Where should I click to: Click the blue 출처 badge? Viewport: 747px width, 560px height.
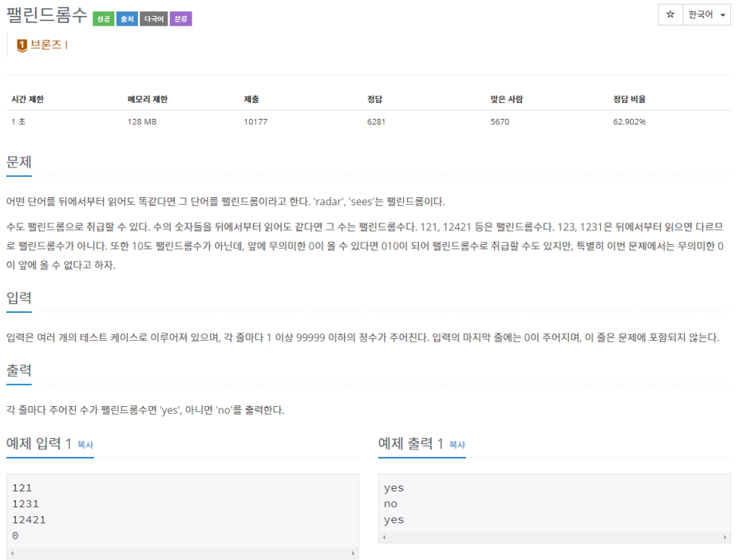(127, 19)
